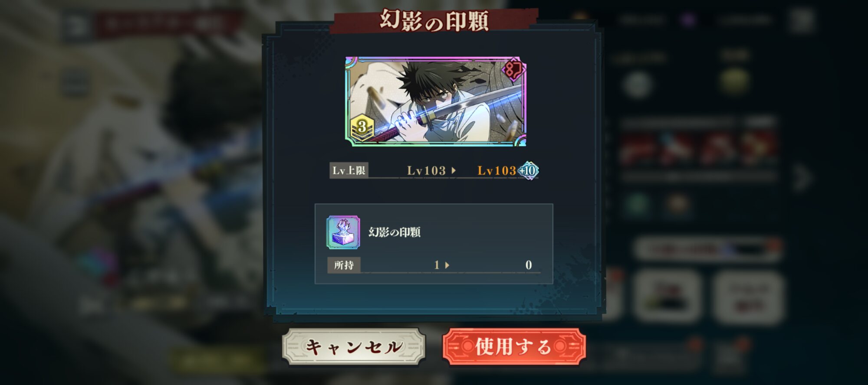This screenshot has width=868, height=385.
Task: Click the red 使用する button
Action: pyautogui.click(x=514, y=346)
